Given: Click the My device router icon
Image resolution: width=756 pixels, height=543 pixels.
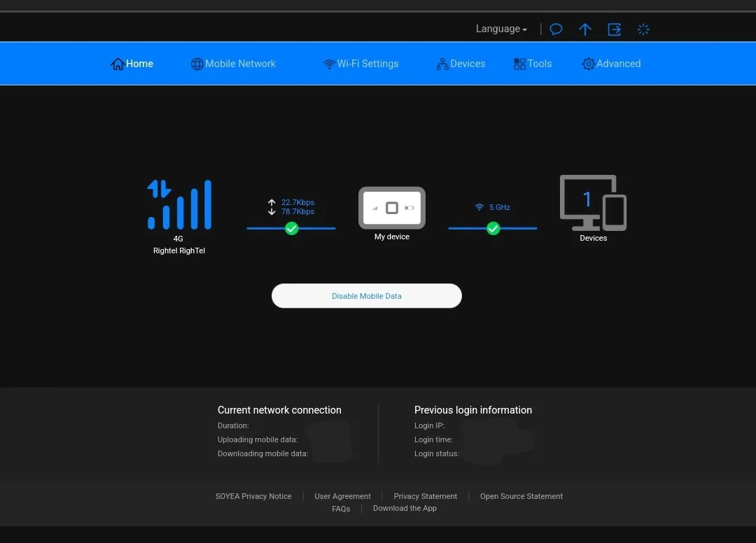Looking at the screenshot, I should pos(392,208).
